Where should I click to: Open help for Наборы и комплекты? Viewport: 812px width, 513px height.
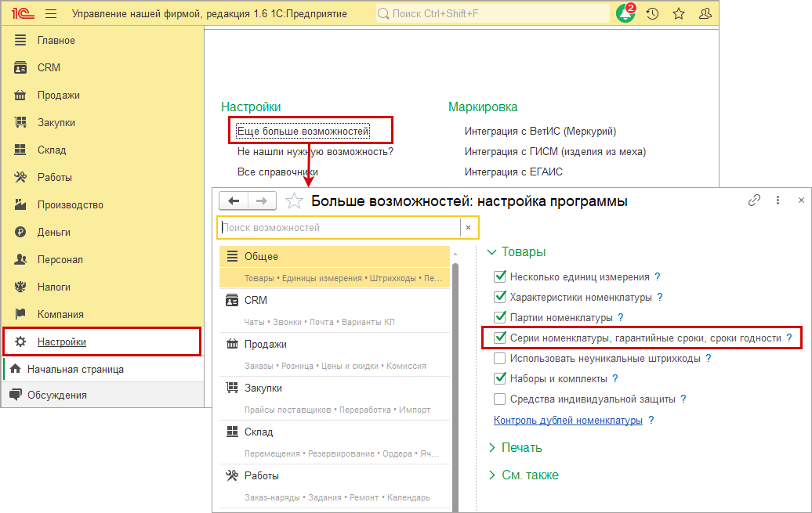click(x=615, y=379)
